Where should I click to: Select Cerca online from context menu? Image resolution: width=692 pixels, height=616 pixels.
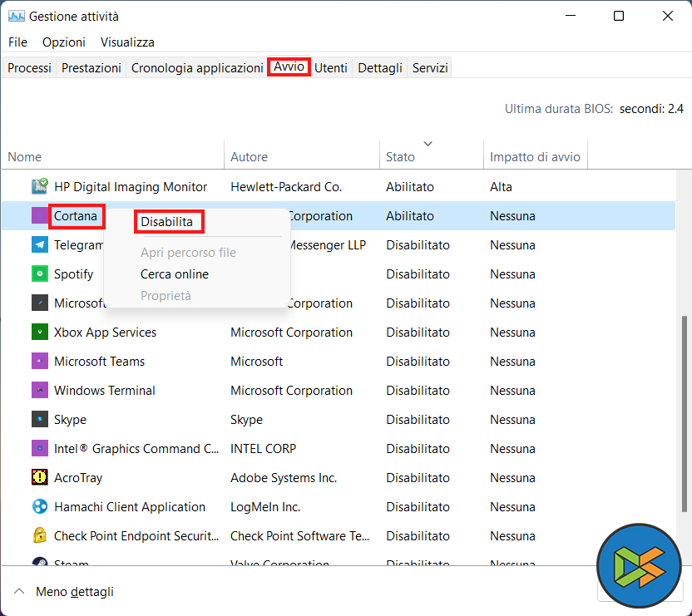(175, 274)
